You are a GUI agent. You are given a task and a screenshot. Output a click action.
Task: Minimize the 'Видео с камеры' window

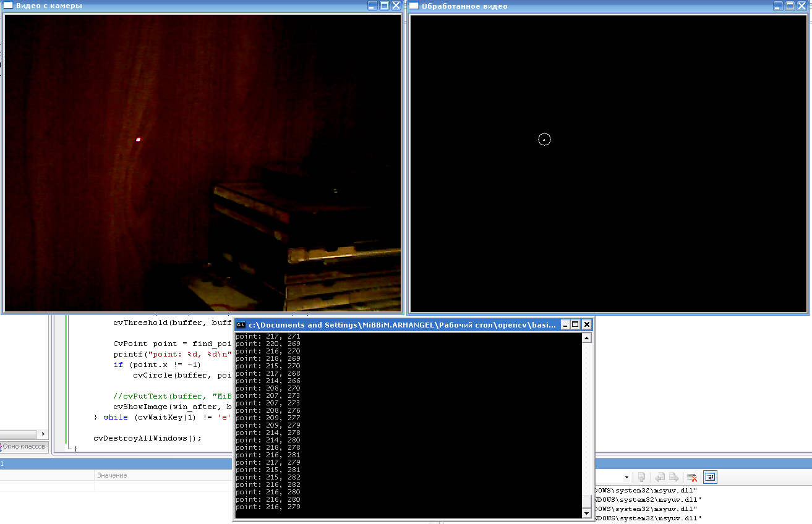pyautogui.click(x=372, y=6)
